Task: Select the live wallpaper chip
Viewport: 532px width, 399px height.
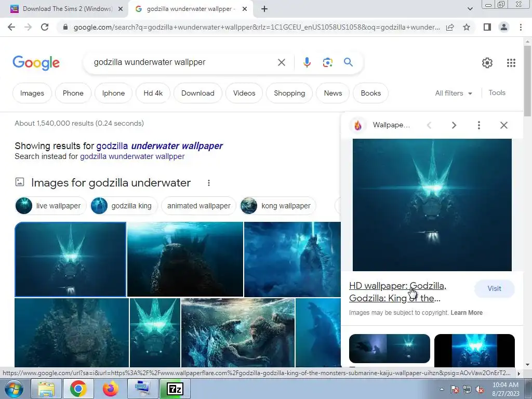Action: point(50,206)
